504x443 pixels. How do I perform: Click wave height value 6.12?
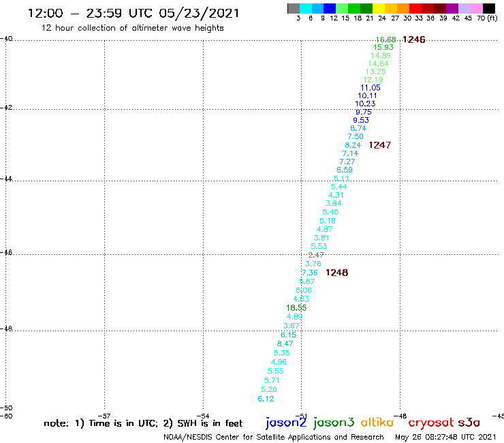click(x=266, y=399)
